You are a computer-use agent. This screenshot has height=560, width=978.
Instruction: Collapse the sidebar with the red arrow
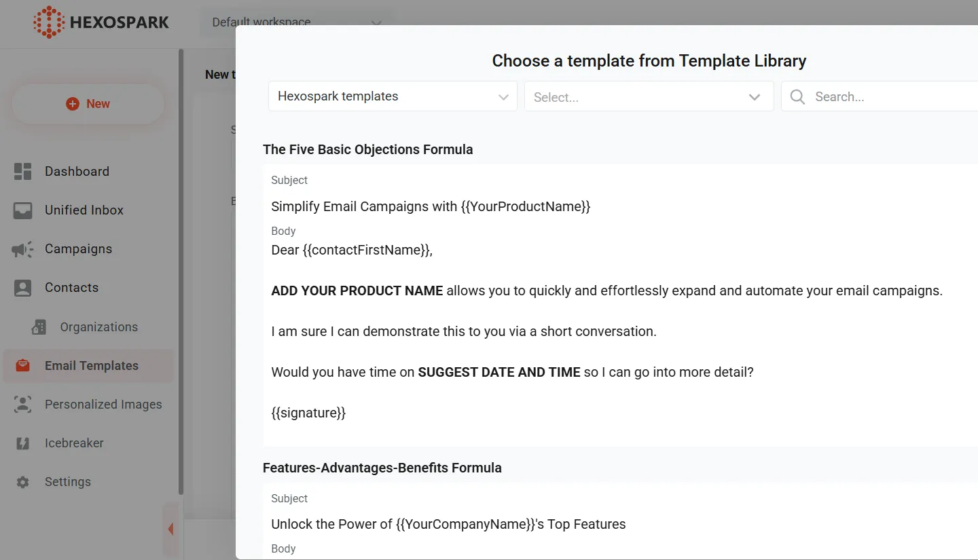point(170,529)
